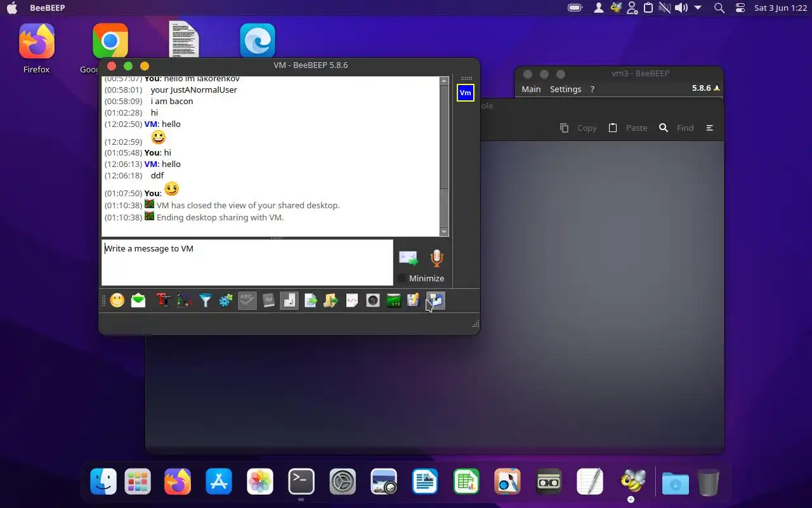Change the chat font with TT icon
The width and height of the screenshot is (812, 508).
click(x=163, y=300)
